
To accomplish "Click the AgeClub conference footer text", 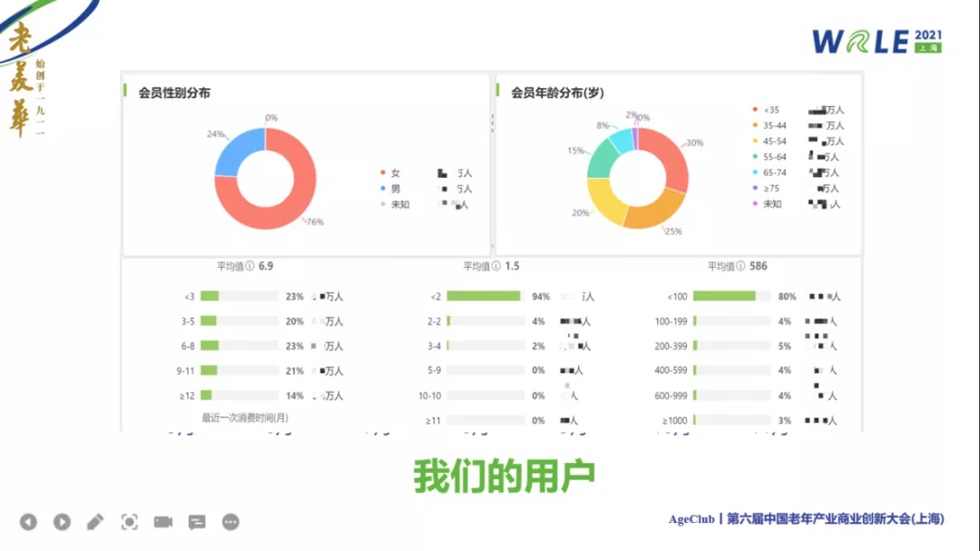I will coord(806,519).
